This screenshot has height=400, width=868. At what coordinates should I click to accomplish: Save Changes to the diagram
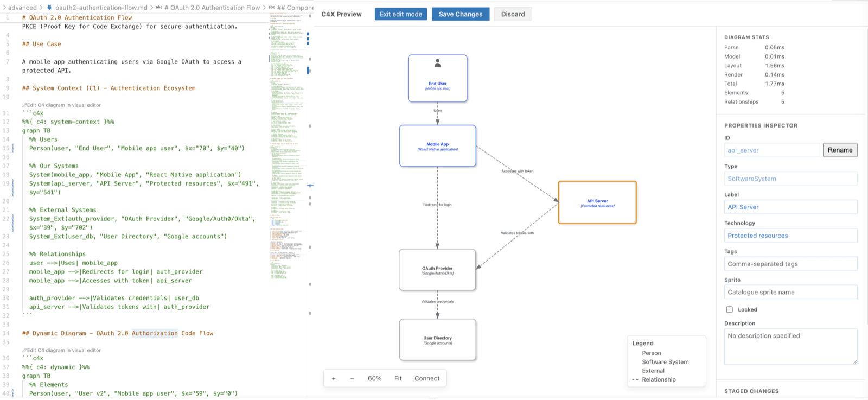[461, 14]
